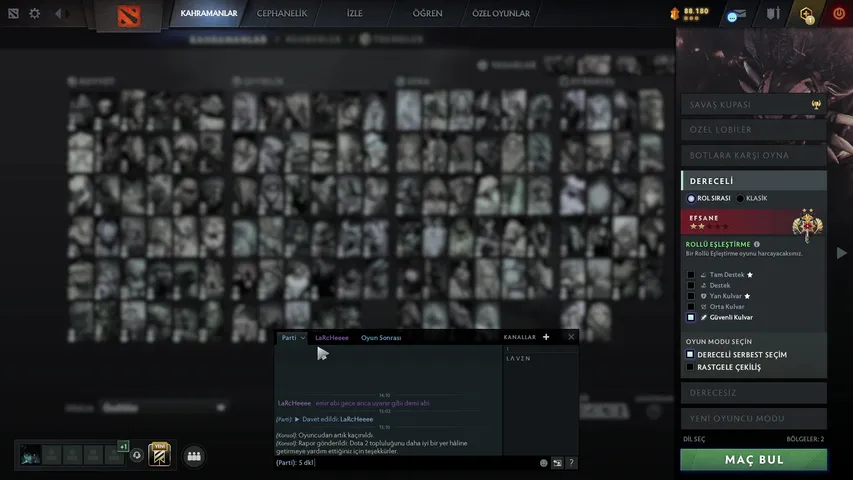Open the YENİ banner icon in bottom bar
The image size is (853, 480).
click(159, 454)
